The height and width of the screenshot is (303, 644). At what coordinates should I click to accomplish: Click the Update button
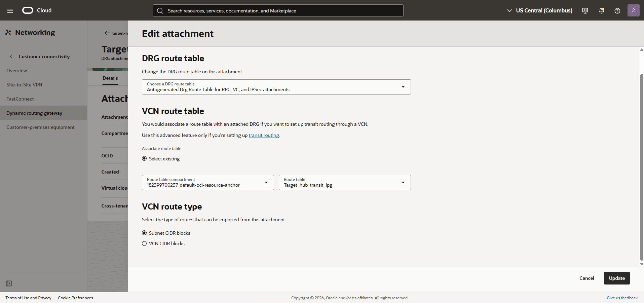pos(617,278)
